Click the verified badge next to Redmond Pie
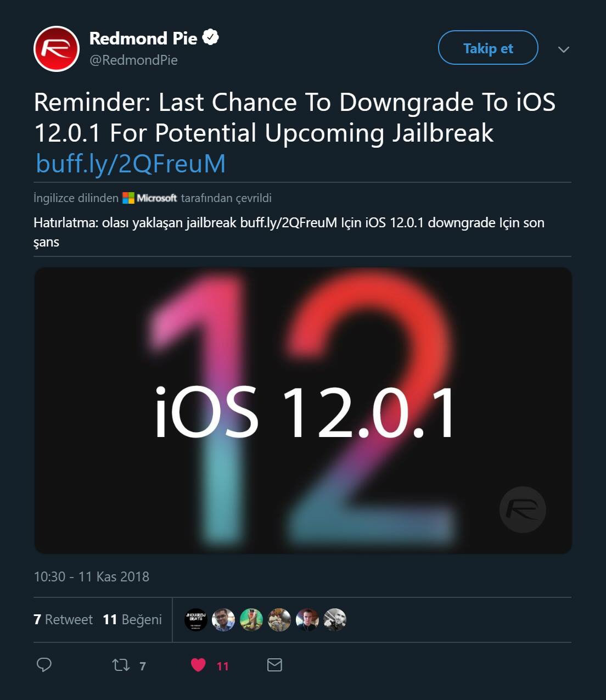This screenshot has height=700, width=606. [211, 37]
